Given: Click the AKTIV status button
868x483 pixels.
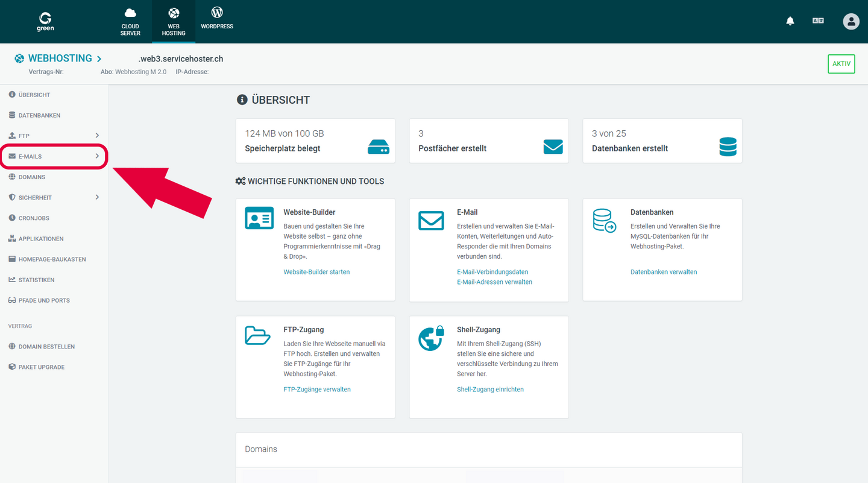Looking at the screenshot, I should (x=841, y=64).
